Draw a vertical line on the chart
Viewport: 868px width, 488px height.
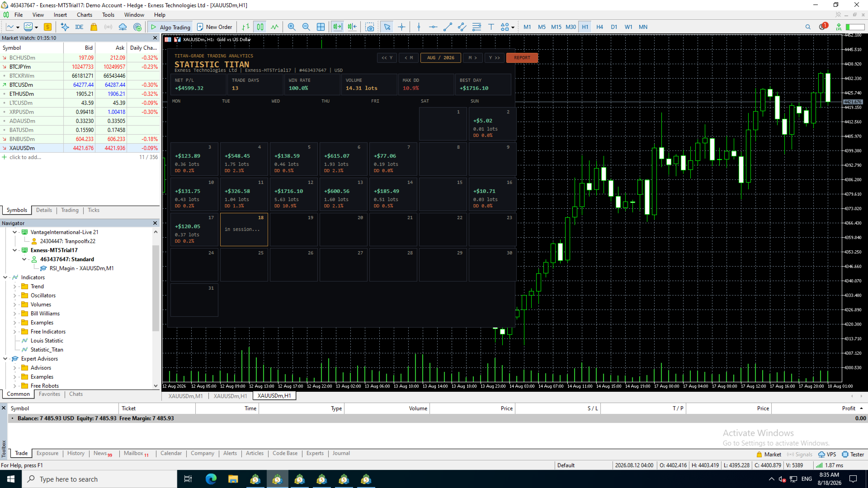(x=419, y=27)
